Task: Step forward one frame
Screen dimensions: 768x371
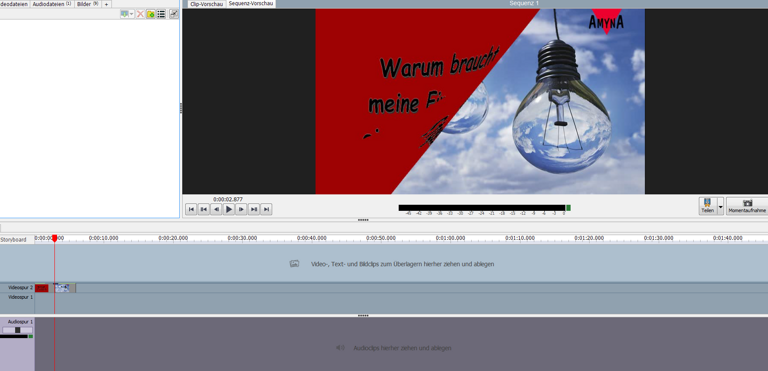Action: click(x=241, y=209)
